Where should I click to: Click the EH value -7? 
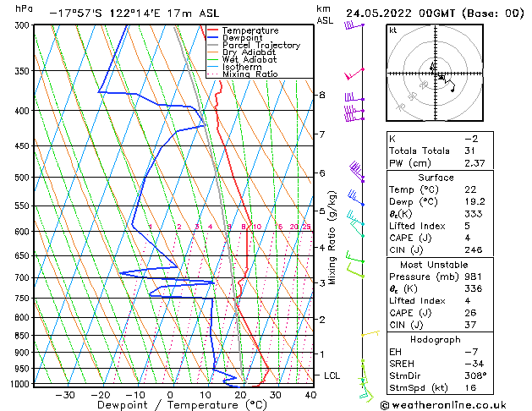coord(471,352)
